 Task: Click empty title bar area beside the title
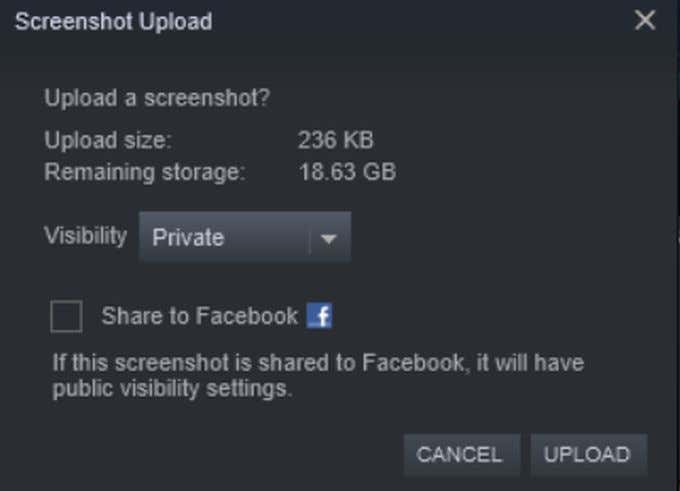pyautogui.click(x=420, y=21)
